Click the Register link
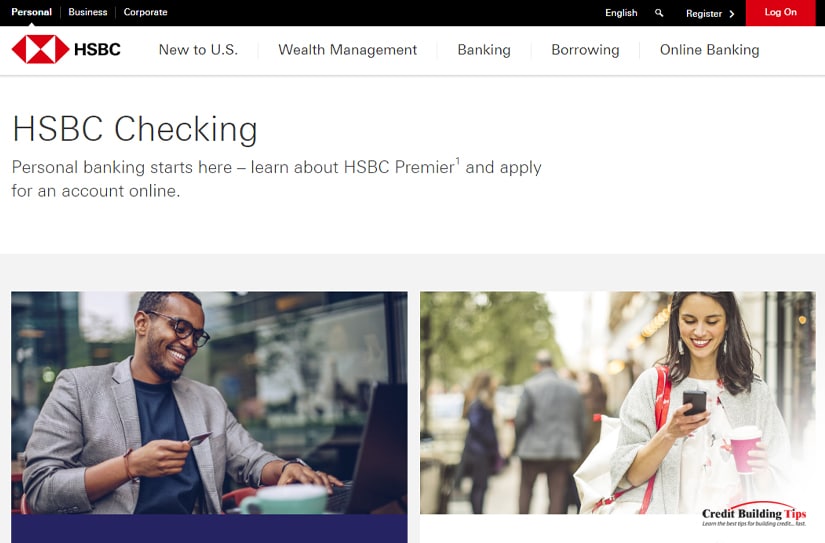Screen dimensions: 825x543 [x=703, y=14]
